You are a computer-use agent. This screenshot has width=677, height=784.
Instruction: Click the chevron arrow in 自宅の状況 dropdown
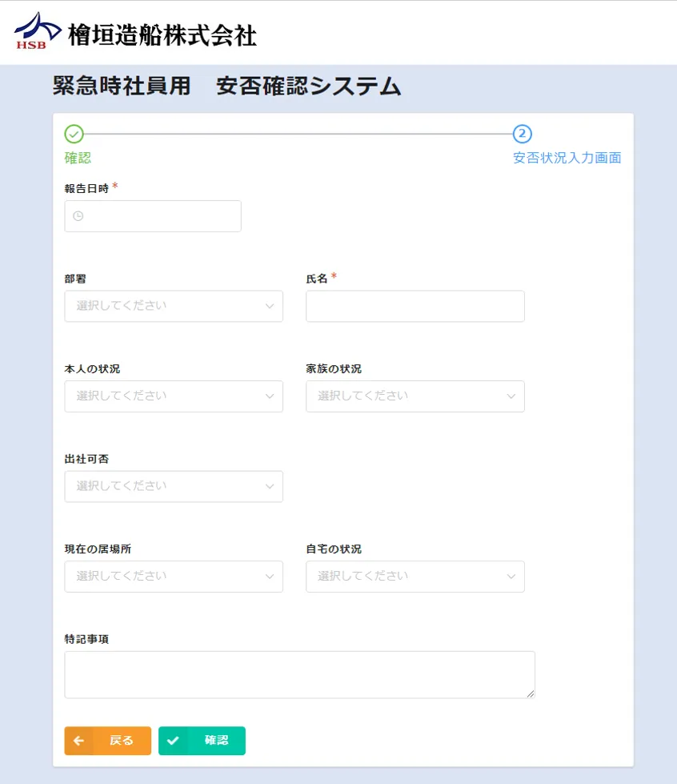tap(511, 577)
